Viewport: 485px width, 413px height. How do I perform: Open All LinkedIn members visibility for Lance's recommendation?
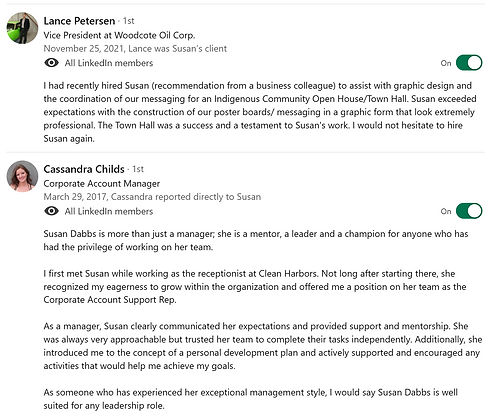109,63
